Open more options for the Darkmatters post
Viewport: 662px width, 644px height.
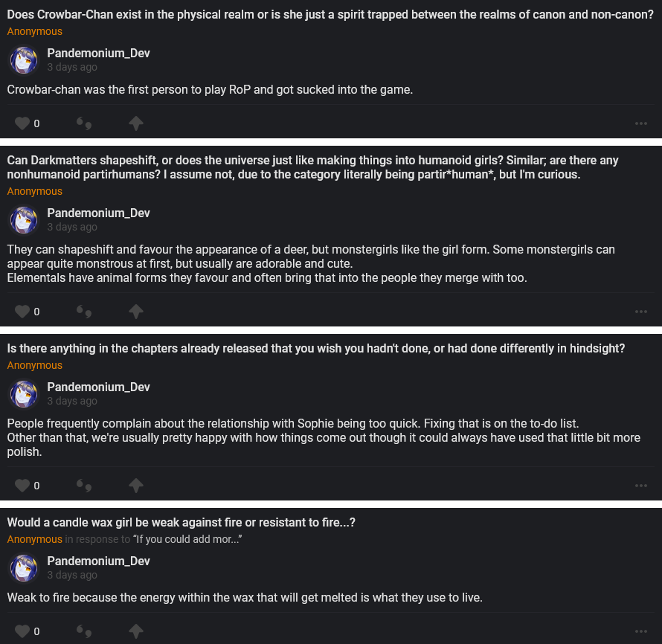641,312
